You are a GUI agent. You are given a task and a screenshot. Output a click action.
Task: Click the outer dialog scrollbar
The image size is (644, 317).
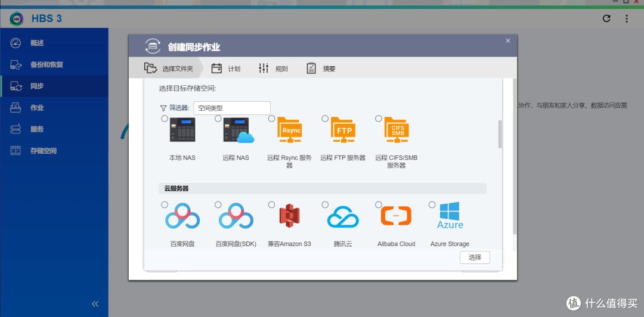(515, 156)
